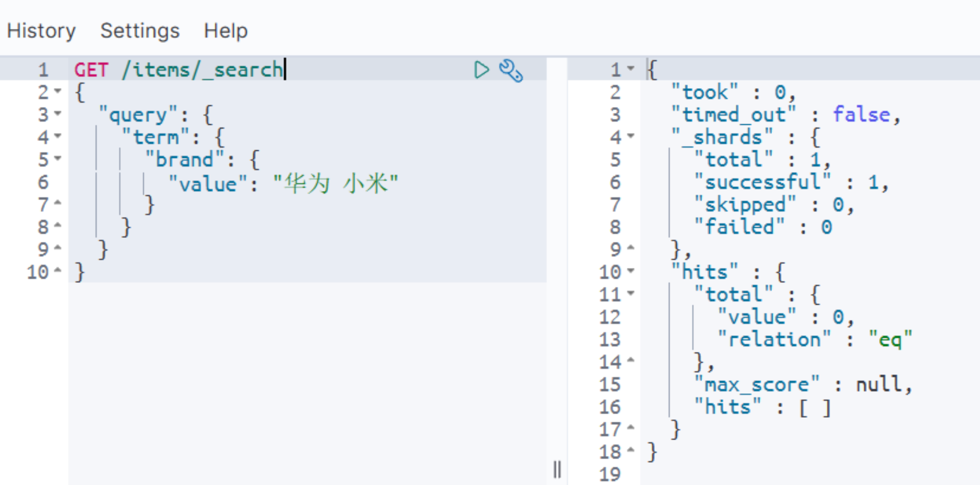Click response line number 19
Viewport: 980px width, 485px height.
610,474
